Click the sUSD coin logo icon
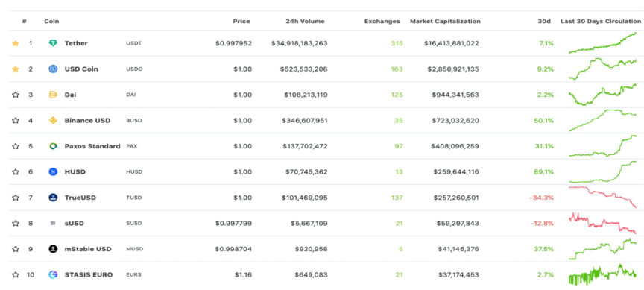Viewport: 644px width, 290px height. 53,224
